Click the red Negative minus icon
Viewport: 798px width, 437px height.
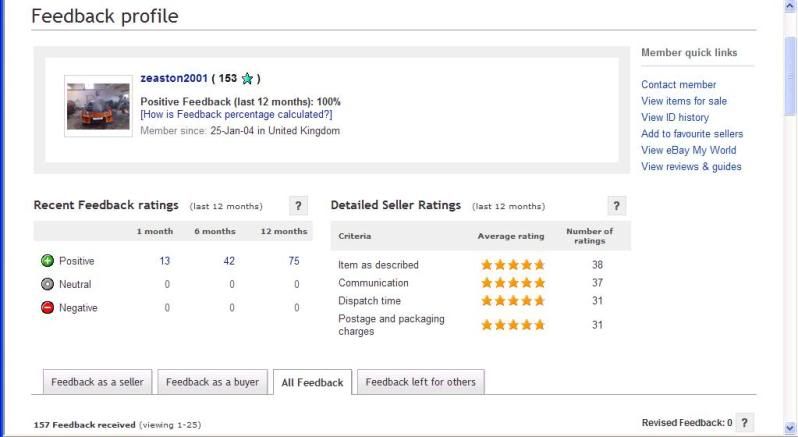click(x=47, y=308)
